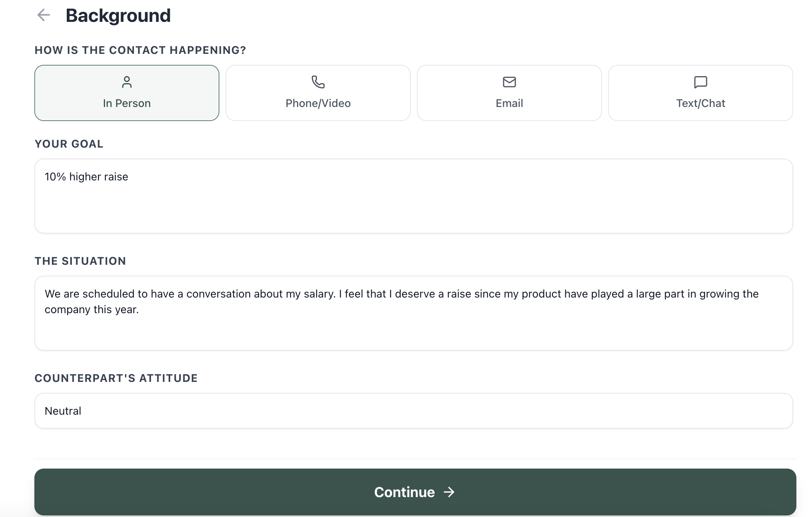Click the person icon on the In Person card
The height and width of the screenshot is (517, 812).
click(x=126, y=82)
